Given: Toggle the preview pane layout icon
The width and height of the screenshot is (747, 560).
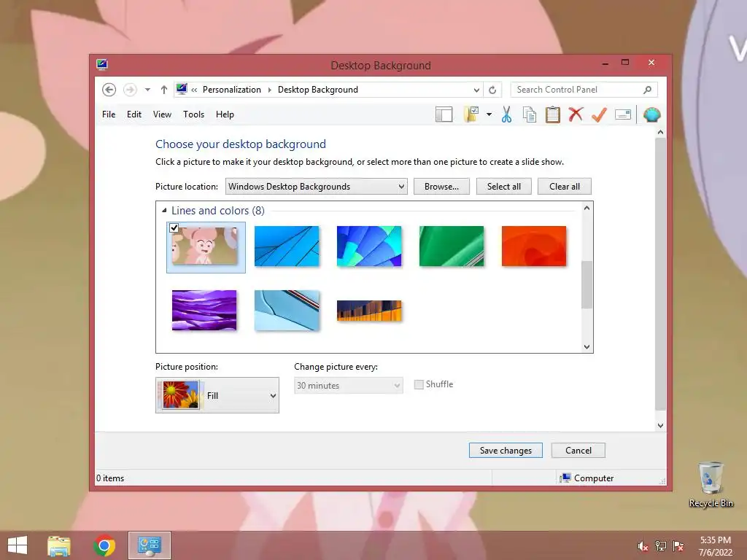Looking at the screenshot, I should tap(444, 114).
